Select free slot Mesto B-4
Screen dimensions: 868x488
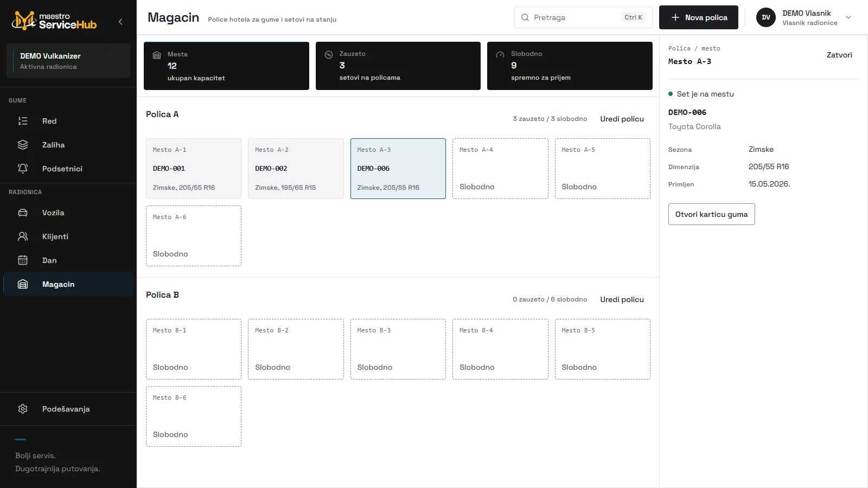click(x=500, y=349)
